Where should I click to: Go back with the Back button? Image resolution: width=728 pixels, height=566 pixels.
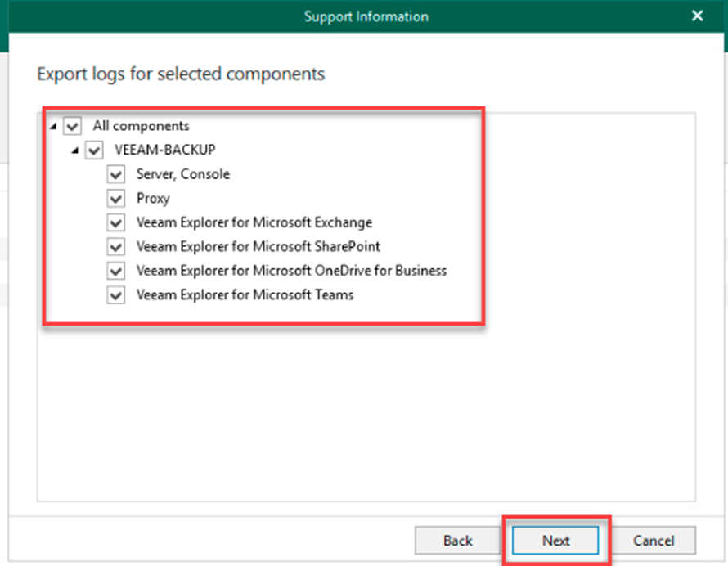click(x=457, y=541)
